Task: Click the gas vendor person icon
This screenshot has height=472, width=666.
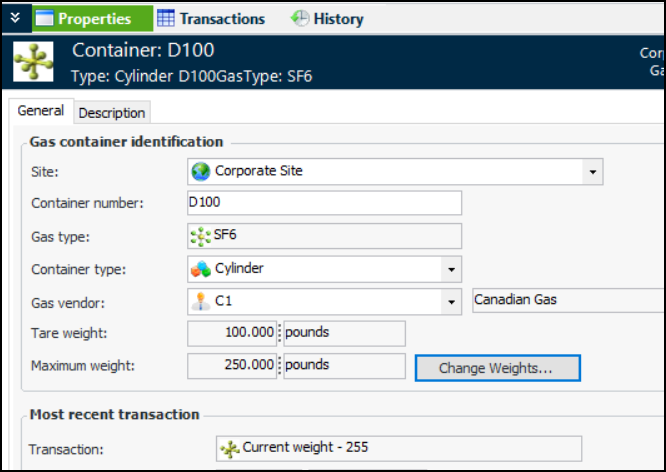Action: tap(201, 300)
